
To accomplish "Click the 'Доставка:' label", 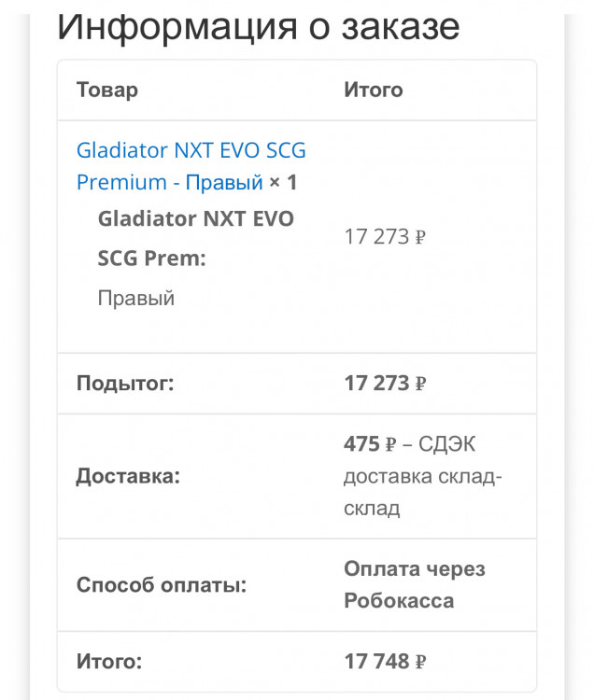I will [128, 477].
